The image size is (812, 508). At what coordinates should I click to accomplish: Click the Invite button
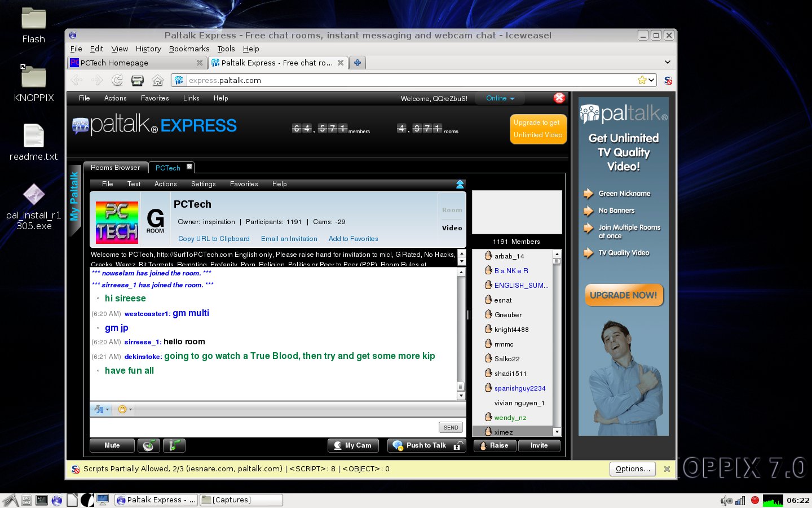[539, 445]
